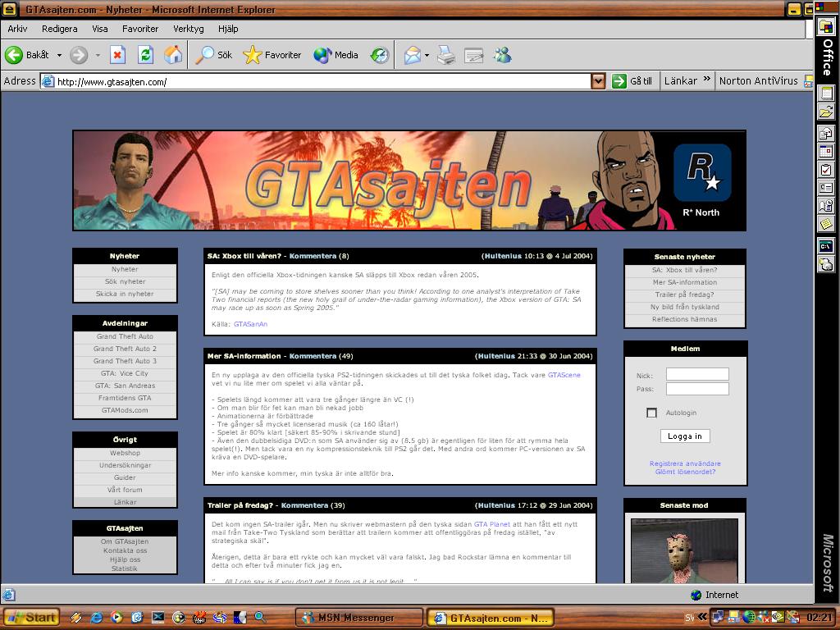Switch to MSN Messenger taskbar button
Screen dimensions: 840x630
358,618
